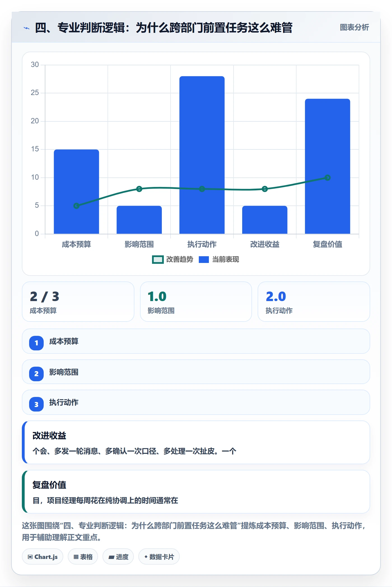Click the 改进收益 card heading
Screen dimensions: 392x587
tap(49, 436)
